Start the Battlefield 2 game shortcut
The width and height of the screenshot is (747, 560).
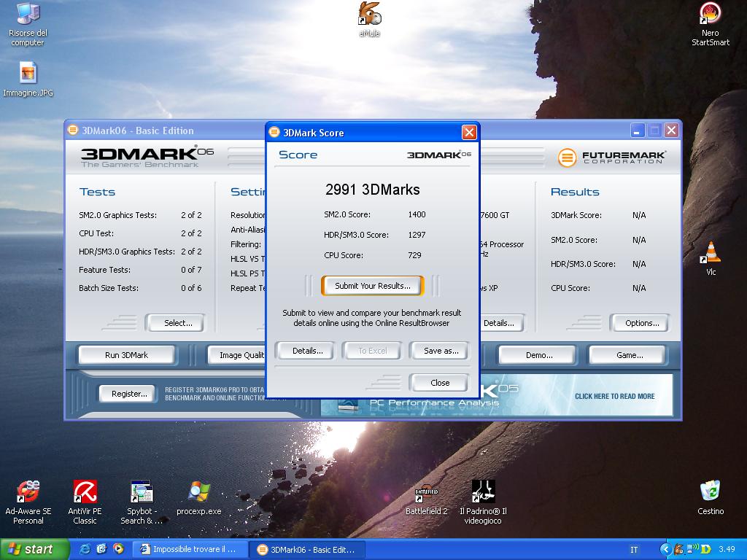coord(426,502)
